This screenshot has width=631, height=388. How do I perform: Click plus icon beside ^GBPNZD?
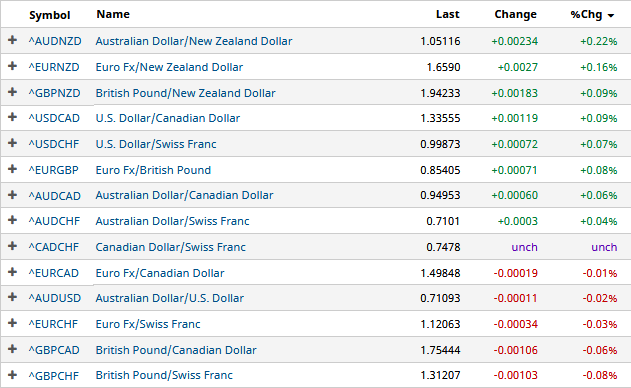point(12,92)
